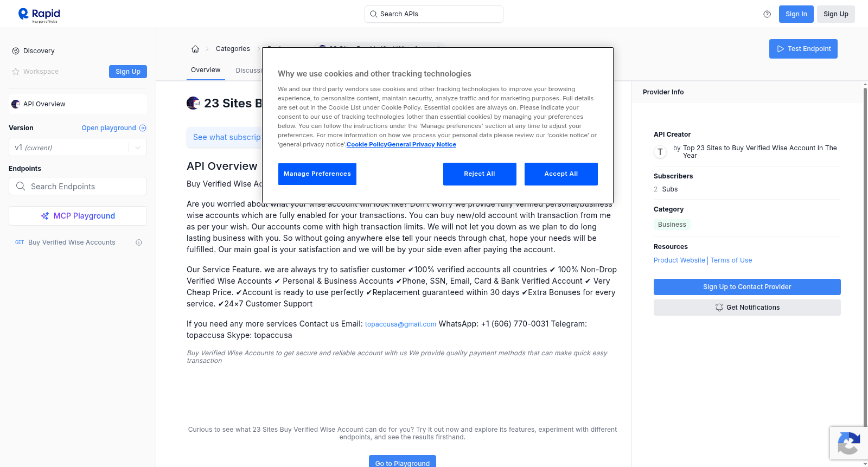Reject all cookies
868x467 pixels.
tap(480, 174)
